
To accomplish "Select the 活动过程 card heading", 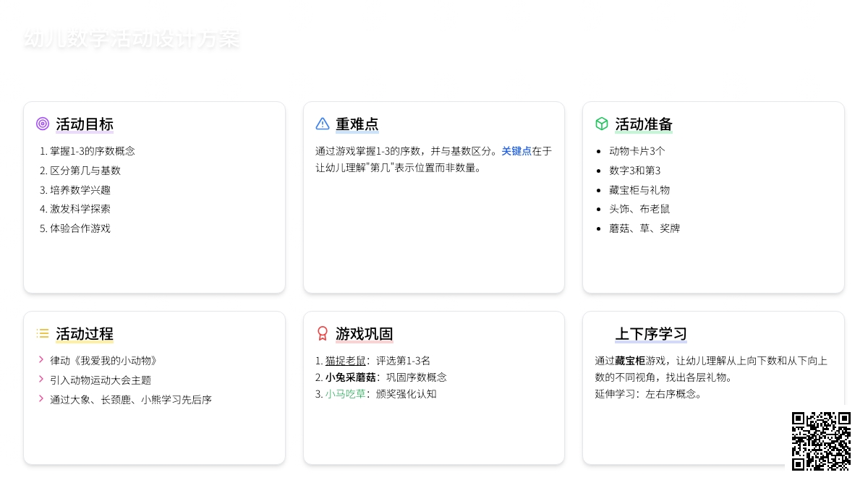I will [85, 334].
